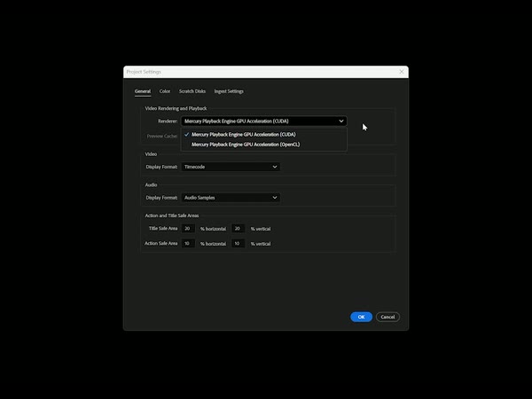This screenshot has height=399, width=532.
Task: Click Title Safe Area vertical percent field
Action: click(239, 229)
